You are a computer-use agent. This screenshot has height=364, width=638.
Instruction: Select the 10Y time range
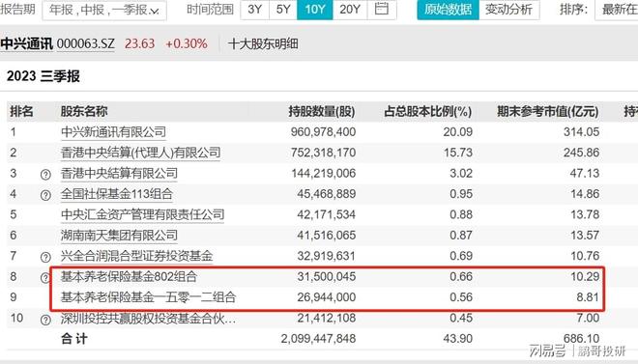pos(315,9)
